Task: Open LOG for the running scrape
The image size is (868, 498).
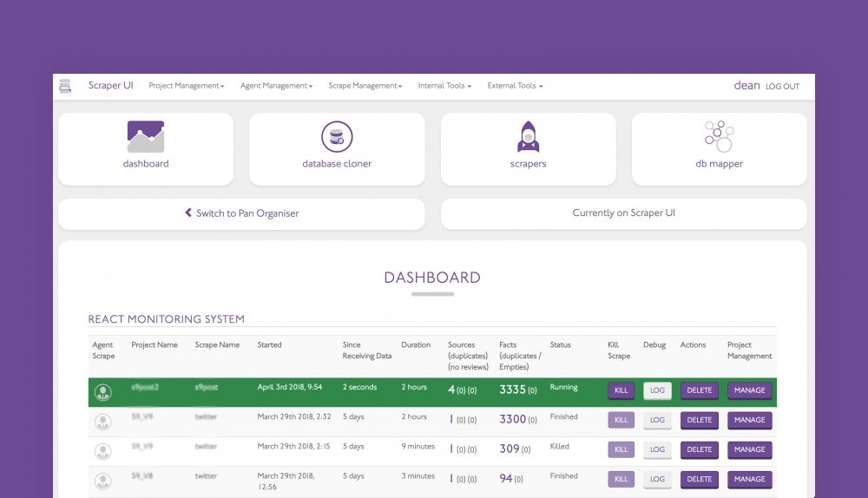Action: [657, 390]
